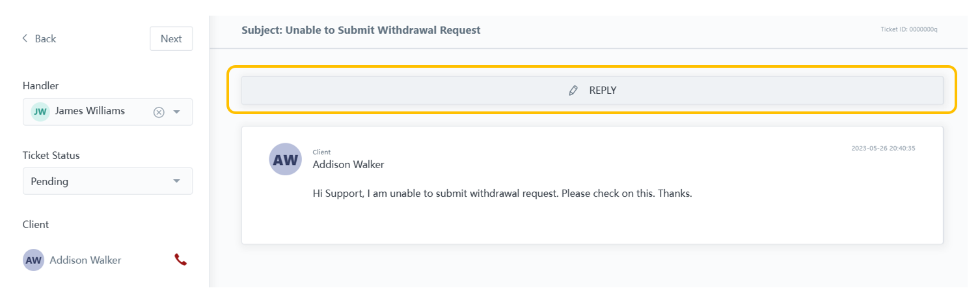Click the REPLY button
Screen dimensions: 980x288
pos(603,91)
